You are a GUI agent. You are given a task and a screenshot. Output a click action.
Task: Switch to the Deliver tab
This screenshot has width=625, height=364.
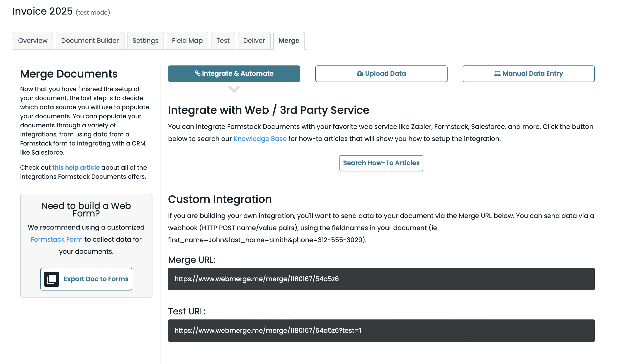click(x=254, y=41)
